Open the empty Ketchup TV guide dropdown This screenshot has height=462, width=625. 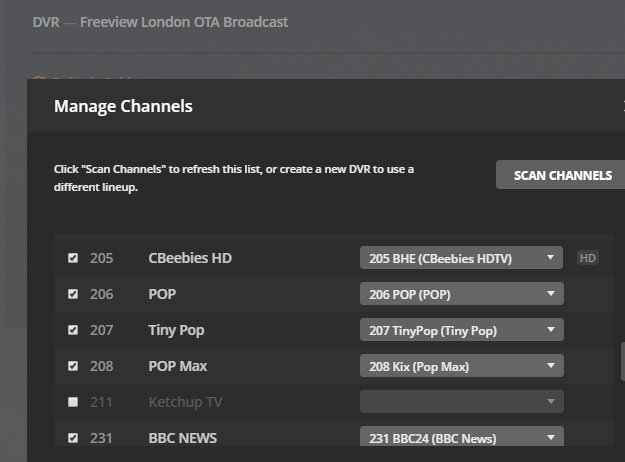(462, 401)
